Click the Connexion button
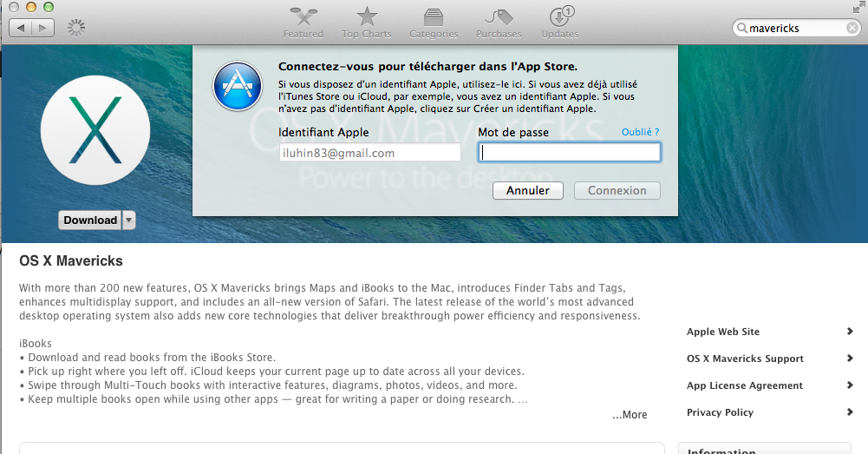Viewport: 868px width, 454px height. [x=617, y=191]
